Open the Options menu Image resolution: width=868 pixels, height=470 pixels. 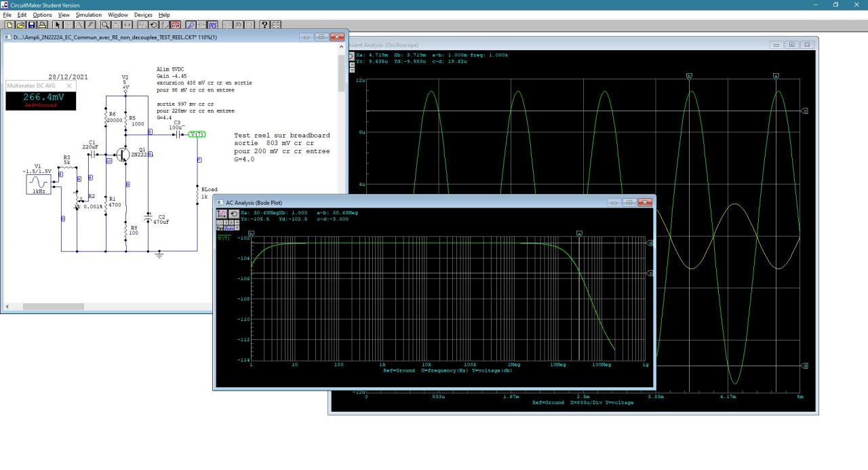pyautogui.click(x=42, y=14)
